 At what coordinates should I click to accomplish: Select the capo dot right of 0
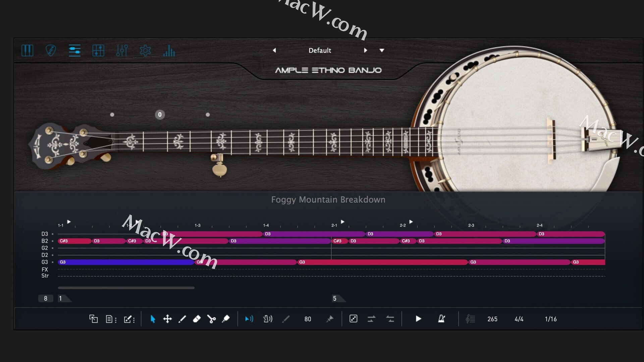pos(208,115)
